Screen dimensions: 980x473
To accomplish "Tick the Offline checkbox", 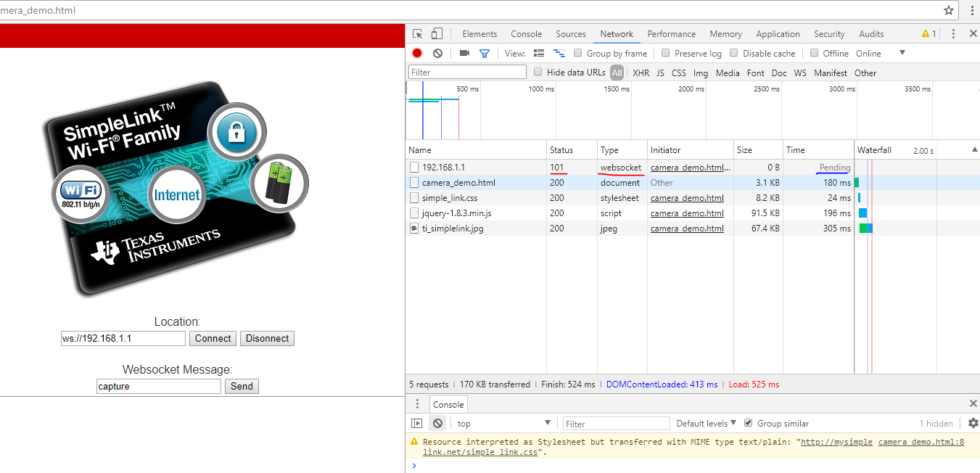I will tap(815, 53).
